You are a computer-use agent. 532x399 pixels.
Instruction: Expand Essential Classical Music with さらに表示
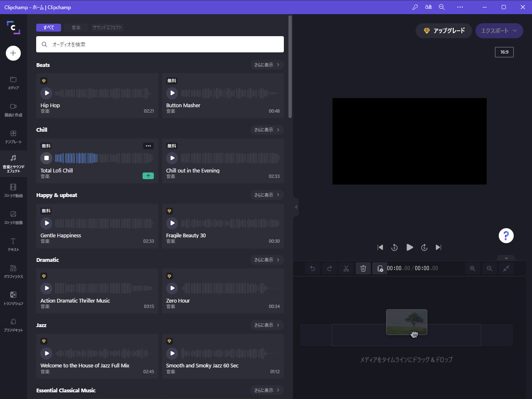[x=267, y=390]
